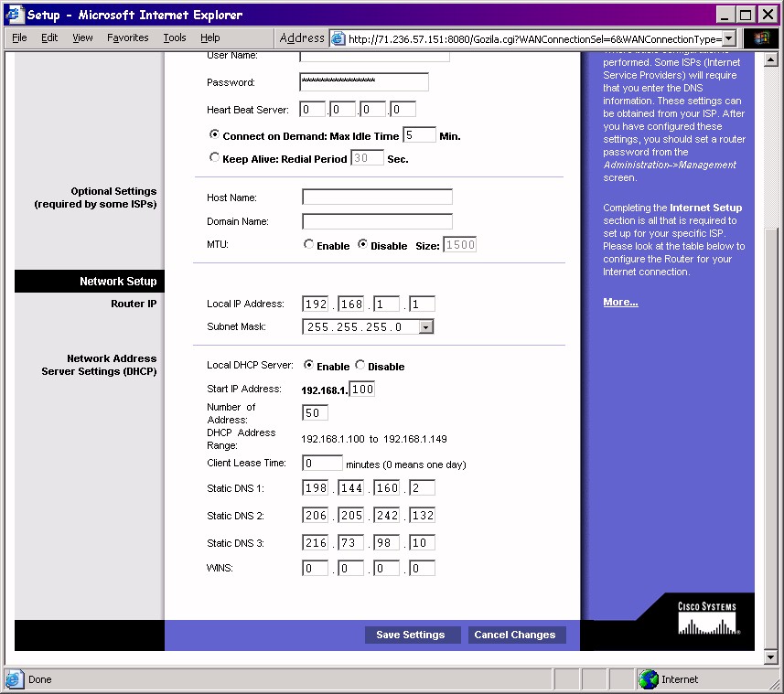Open the More... help link
Image resolution: width=784 pixels, height=694 pixels.
pyautogui.click(x=620, y=302)
